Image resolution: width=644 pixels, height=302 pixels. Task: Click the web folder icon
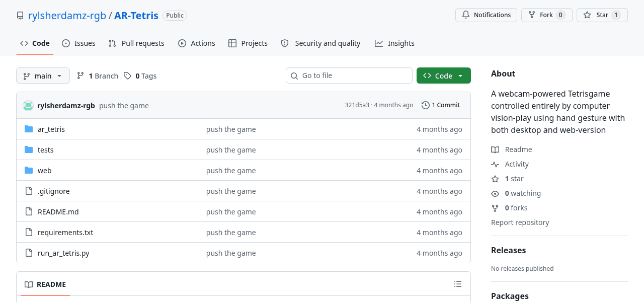29,171
